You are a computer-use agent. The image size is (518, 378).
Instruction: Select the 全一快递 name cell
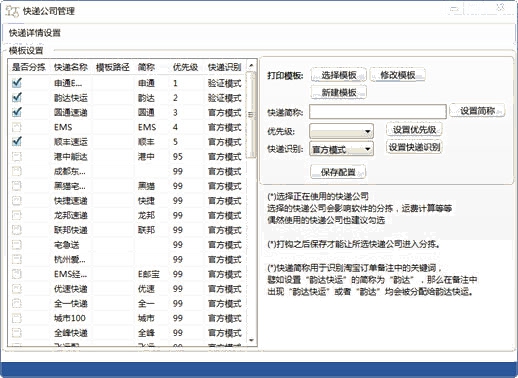point(71,303)
